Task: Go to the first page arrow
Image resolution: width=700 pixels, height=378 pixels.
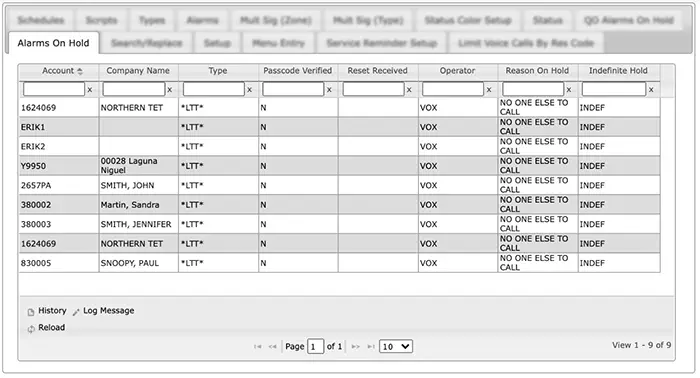Action: [258, 347]
